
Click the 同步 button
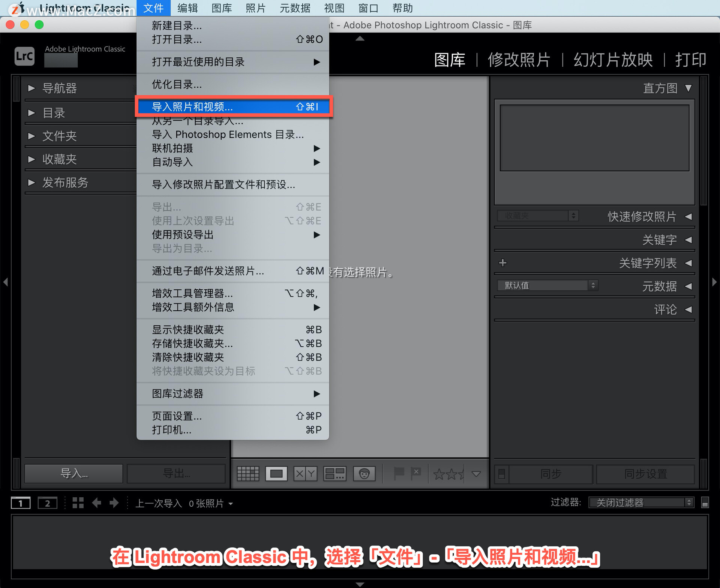point(550,474)
